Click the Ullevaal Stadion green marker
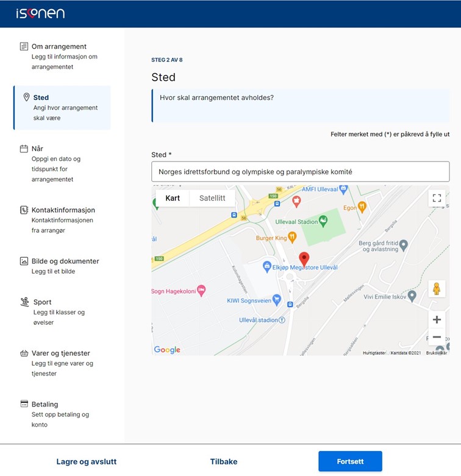 click(323, 221)
